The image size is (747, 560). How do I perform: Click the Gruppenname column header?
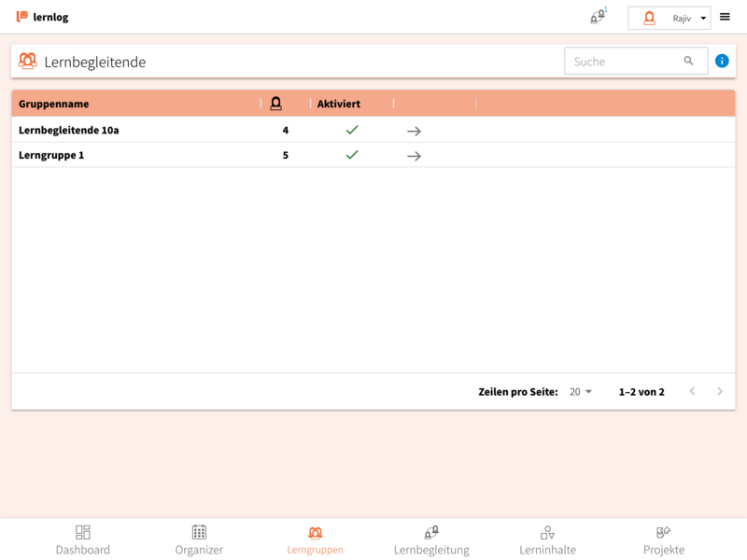click(x=54, y=104)
